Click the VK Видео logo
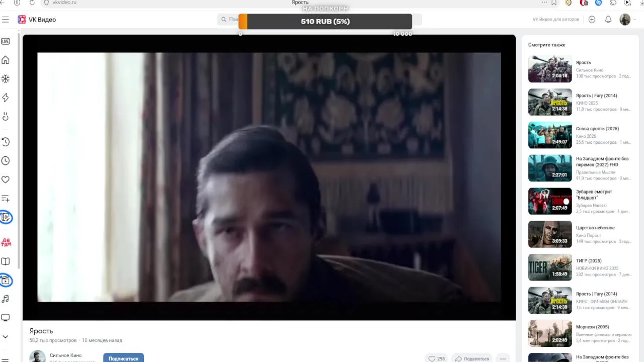This screenshot has height=362, width=644. 37,20
